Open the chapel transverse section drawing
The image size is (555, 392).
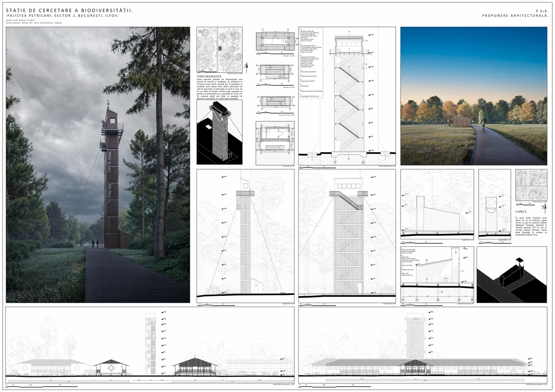tap(437, 274)
